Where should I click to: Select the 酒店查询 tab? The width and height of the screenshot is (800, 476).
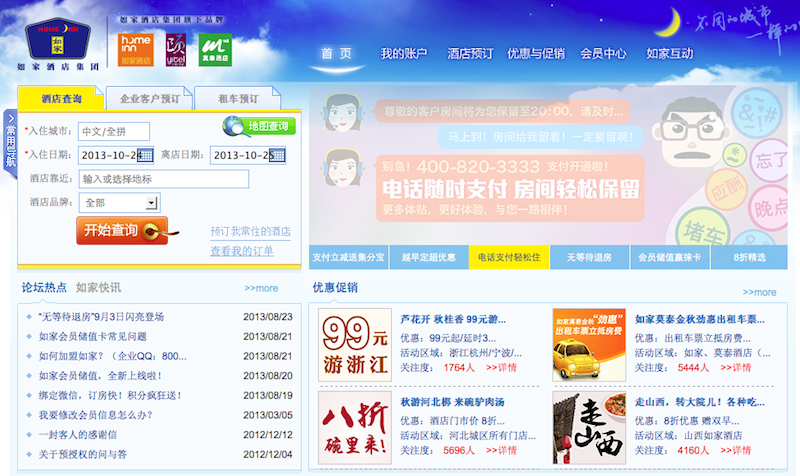pyautogui.click(x=61, y=98)
